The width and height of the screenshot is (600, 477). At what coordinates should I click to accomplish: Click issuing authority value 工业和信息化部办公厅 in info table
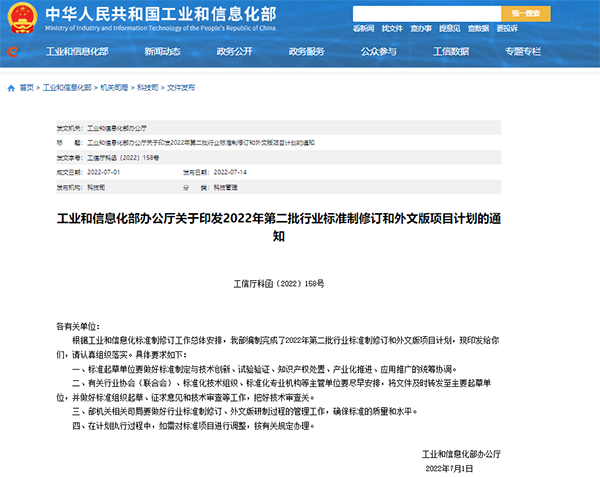(117, 128)
